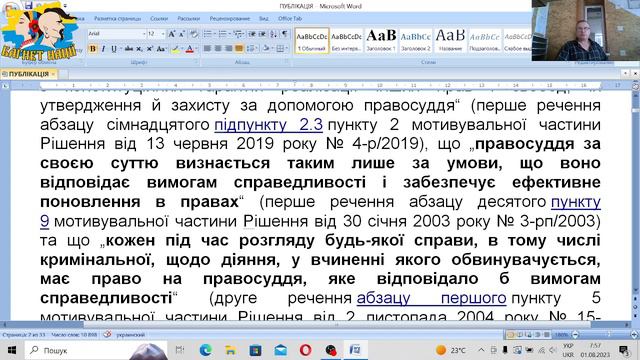Apply the Название style

point(450,40)
